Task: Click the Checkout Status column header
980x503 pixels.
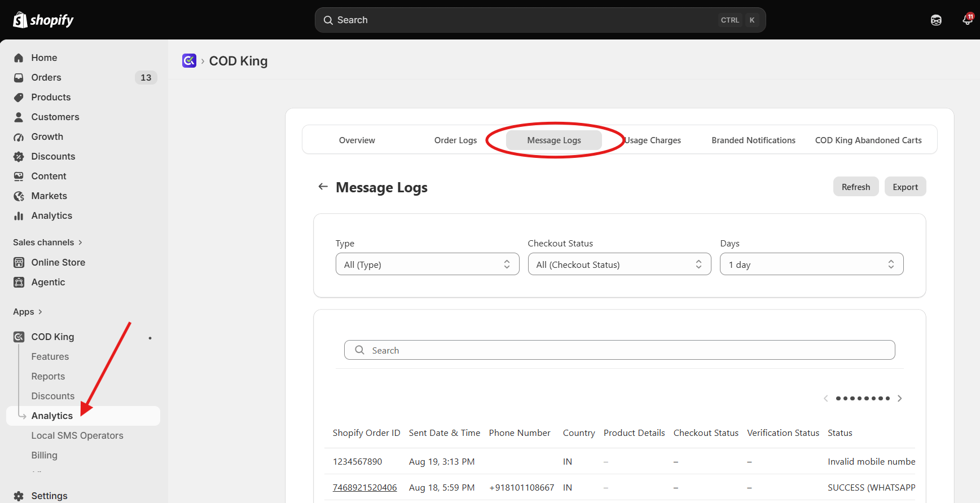Action: [x=706, y=433]
